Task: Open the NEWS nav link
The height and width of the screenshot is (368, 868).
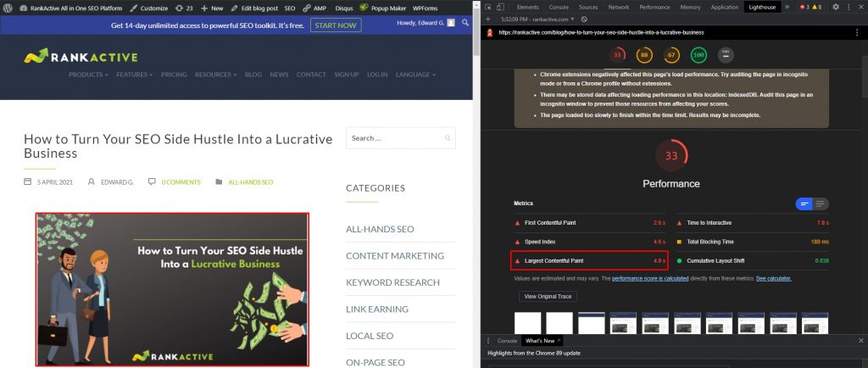Action: click(279, 75)
